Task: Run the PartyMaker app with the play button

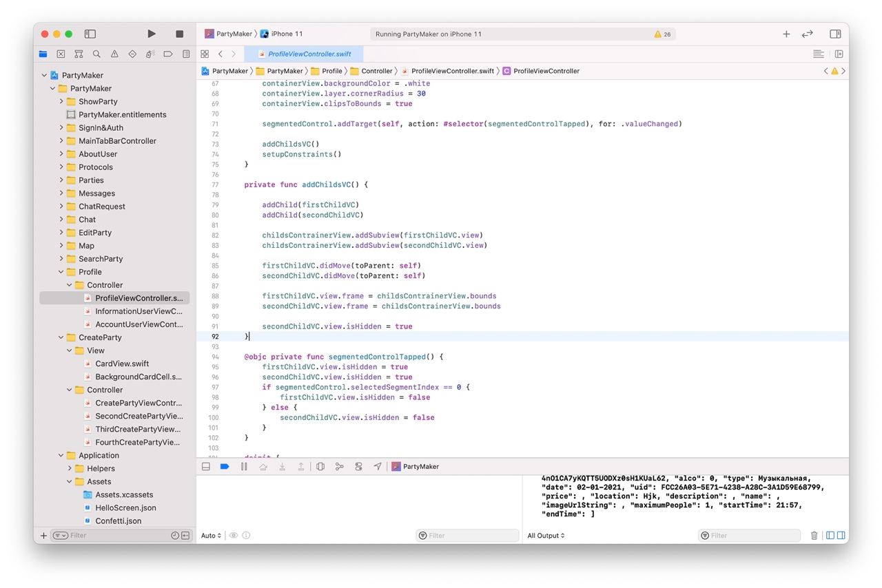Action: (x=152, y=34)
